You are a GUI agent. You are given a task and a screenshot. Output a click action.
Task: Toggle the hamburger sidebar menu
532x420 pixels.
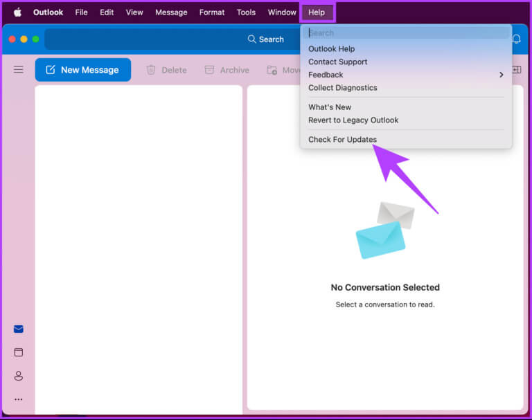coord(19,70)
